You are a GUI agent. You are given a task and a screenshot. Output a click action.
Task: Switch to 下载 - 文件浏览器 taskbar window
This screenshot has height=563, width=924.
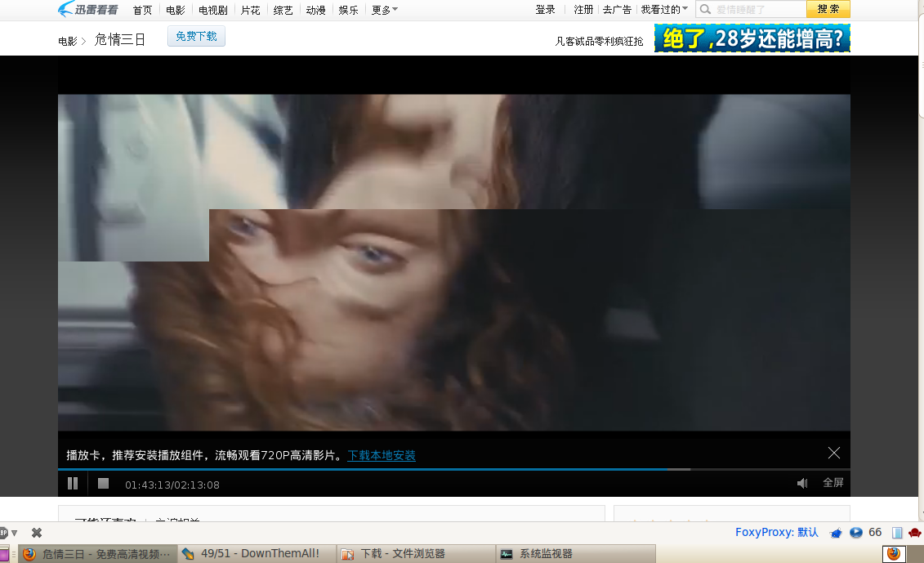pyautogui.click(x=417, y=554)
